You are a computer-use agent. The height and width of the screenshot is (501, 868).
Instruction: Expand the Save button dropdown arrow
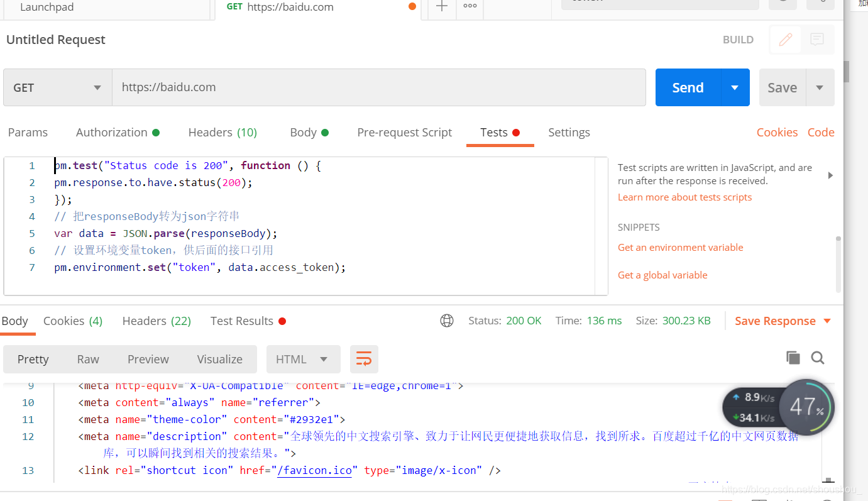[820, 87]
